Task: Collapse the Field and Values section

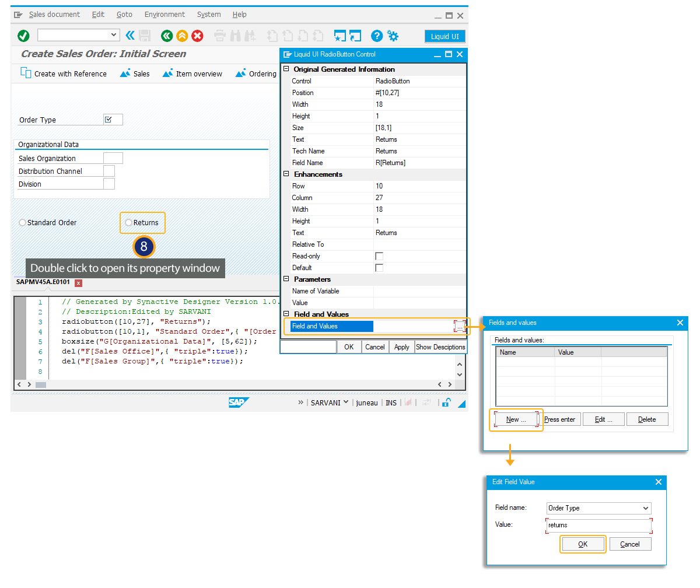Action: pyautogui.click(x=286, y=314)
